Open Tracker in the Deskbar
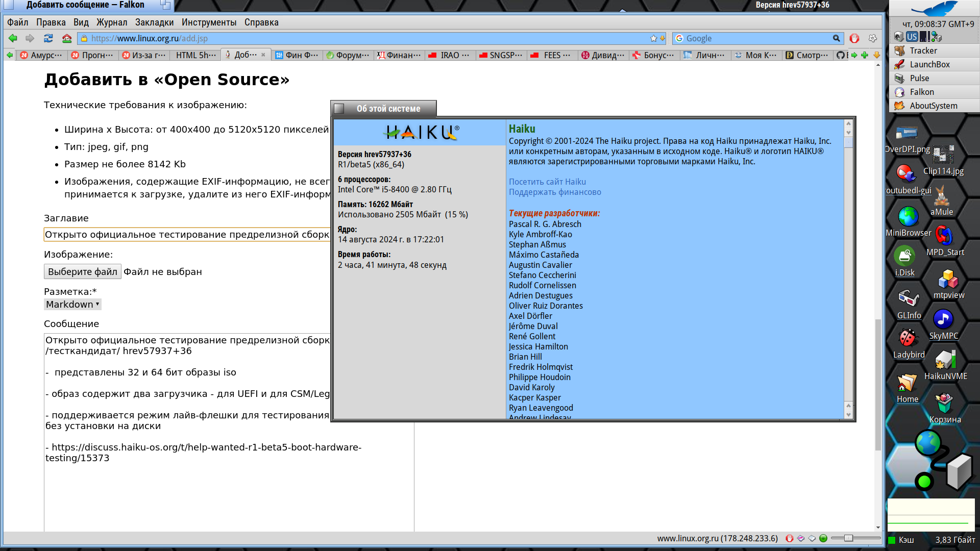Image resolution: width=980 pixels, height=551 pixels. [934, 51]
